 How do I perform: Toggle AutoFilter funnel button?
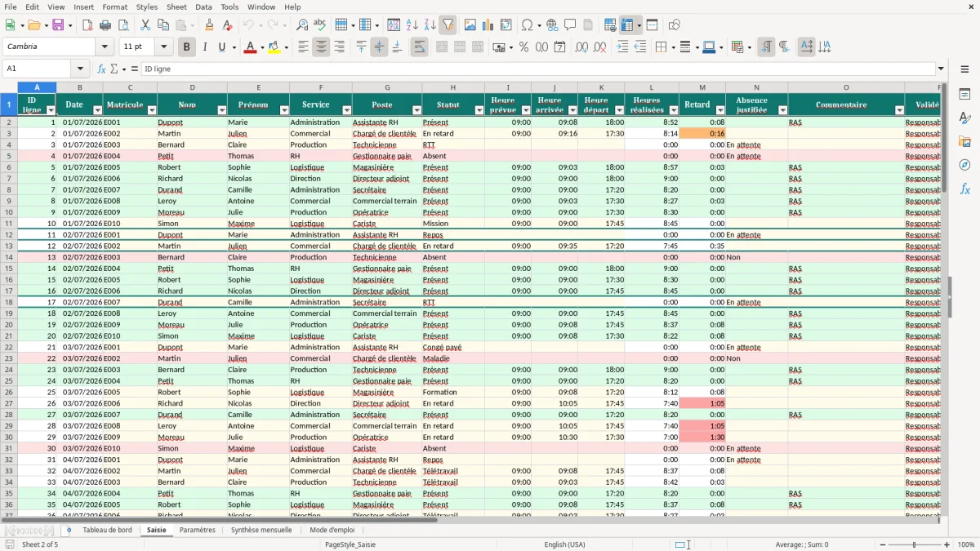448,25
